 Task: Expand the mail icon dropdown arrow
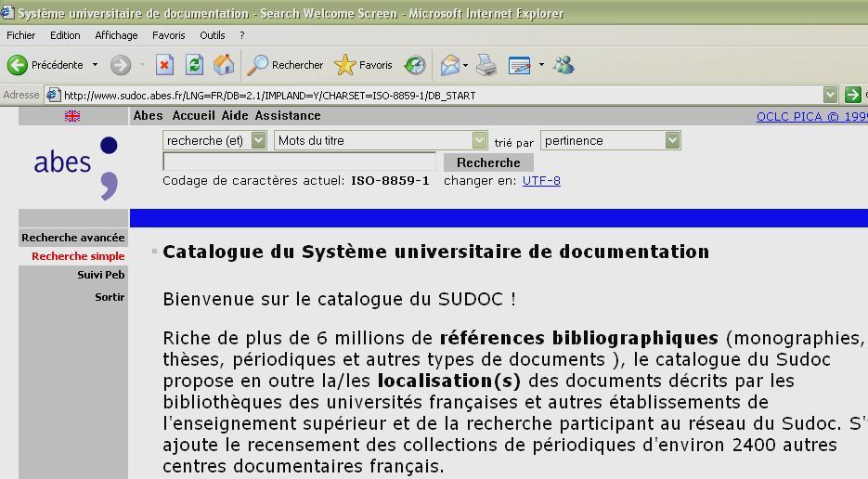coord(465,65)
